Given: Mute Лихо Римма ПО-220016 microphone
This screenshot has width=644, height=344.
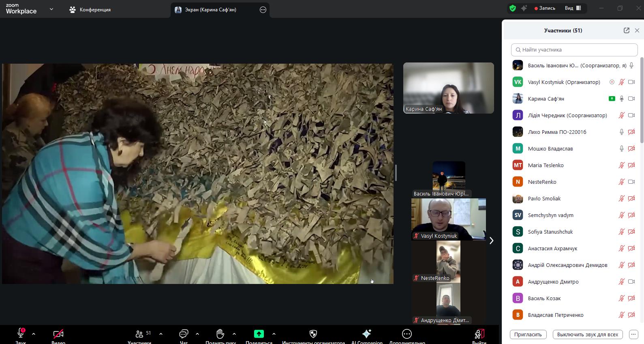Looking at the screenshot, I should [621, 132].
